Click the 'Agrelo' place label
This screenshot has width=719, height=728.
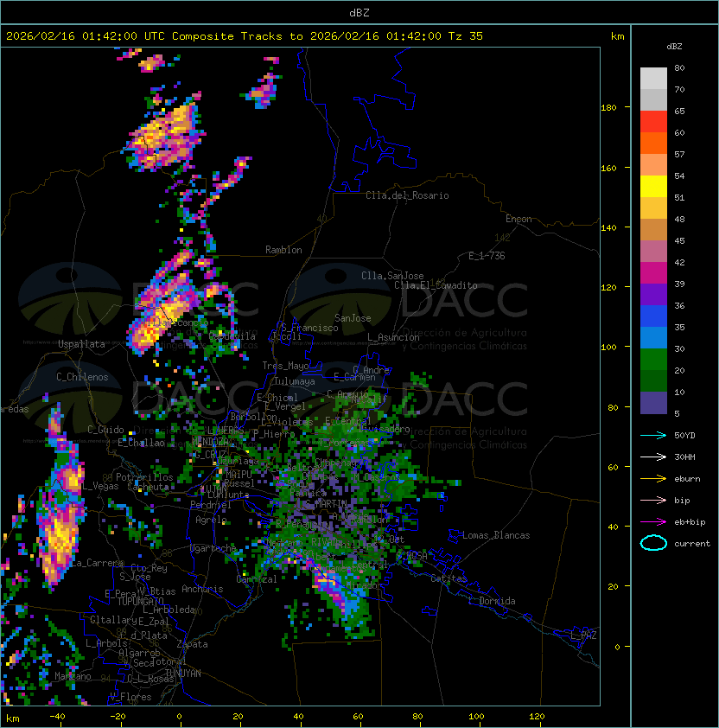coord(211,520)
